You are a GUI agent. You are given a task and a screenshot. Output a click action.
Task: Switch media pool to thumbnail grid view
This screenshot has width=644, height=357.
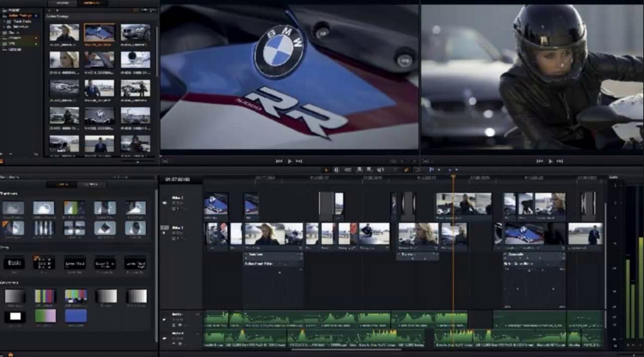(x=135, y=10)
